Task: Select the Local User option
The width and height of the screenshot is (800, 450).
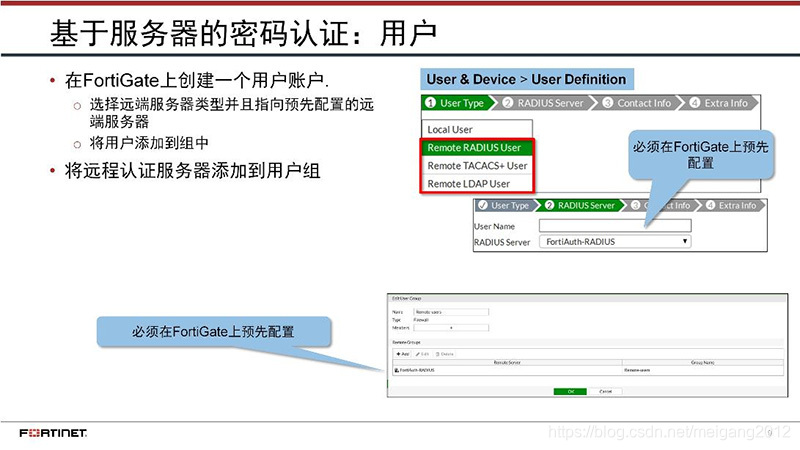Action: (x=477, y=129)
